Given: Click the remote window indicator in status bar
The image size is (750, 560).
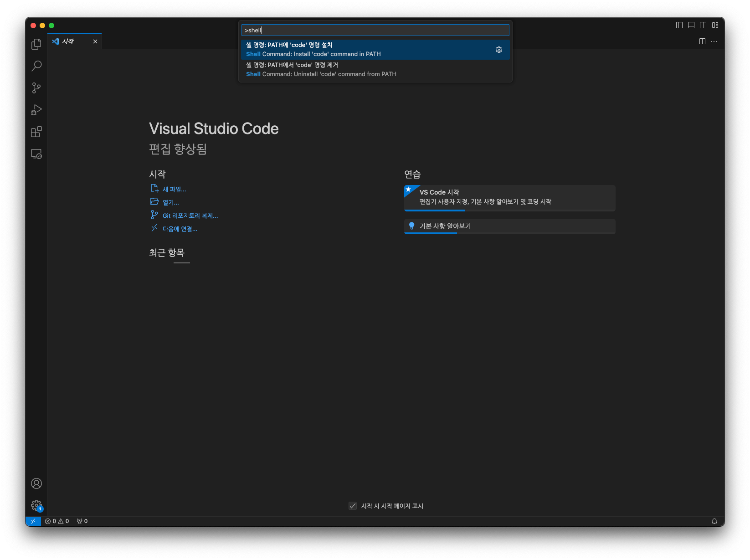Looking at the screenshot, I should pyautogui.click(x=33, y=521).
